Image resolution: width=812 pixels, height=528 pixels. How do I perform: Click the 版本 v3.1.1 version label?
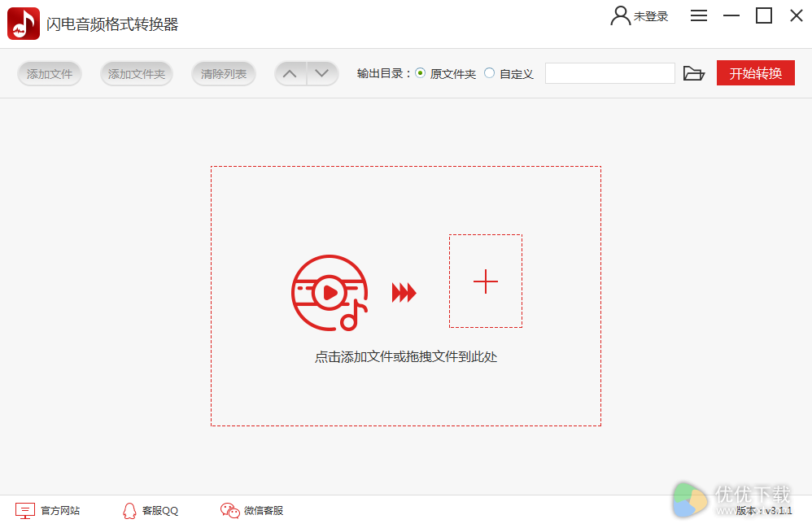tap(764, 510)
